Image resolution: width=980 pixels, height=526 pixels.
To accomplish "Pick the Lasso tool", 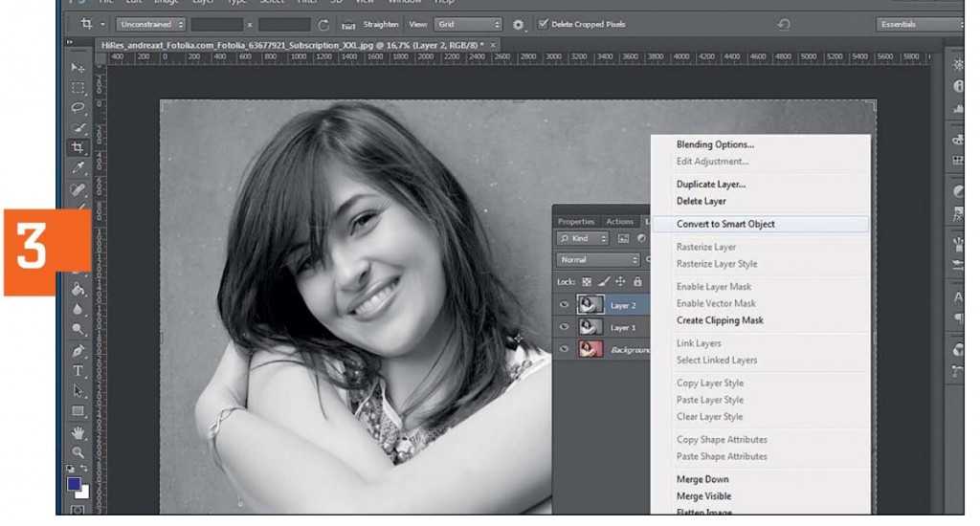I will point(78,107).
